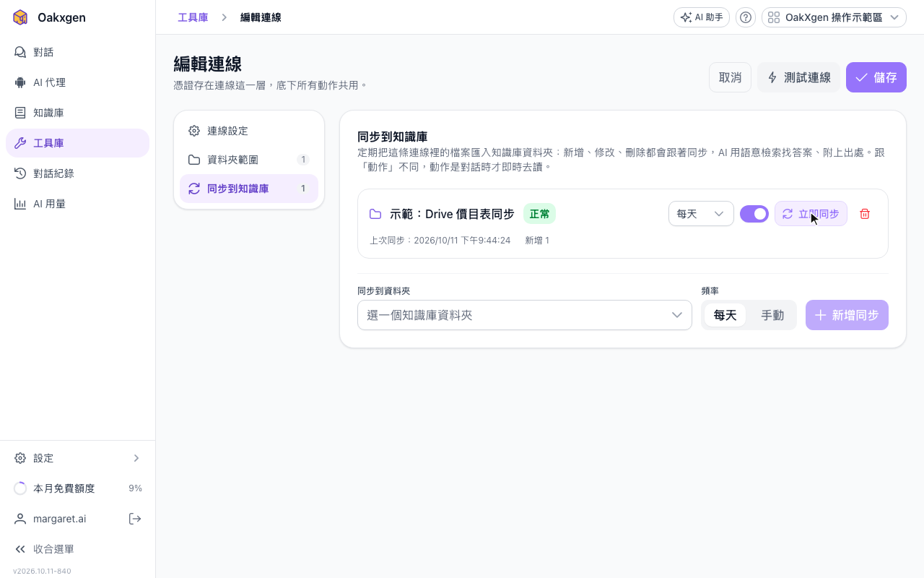Click the 正常 status badge
The width and height of the screenshot is (924, 578).
[x=539, y=214]
